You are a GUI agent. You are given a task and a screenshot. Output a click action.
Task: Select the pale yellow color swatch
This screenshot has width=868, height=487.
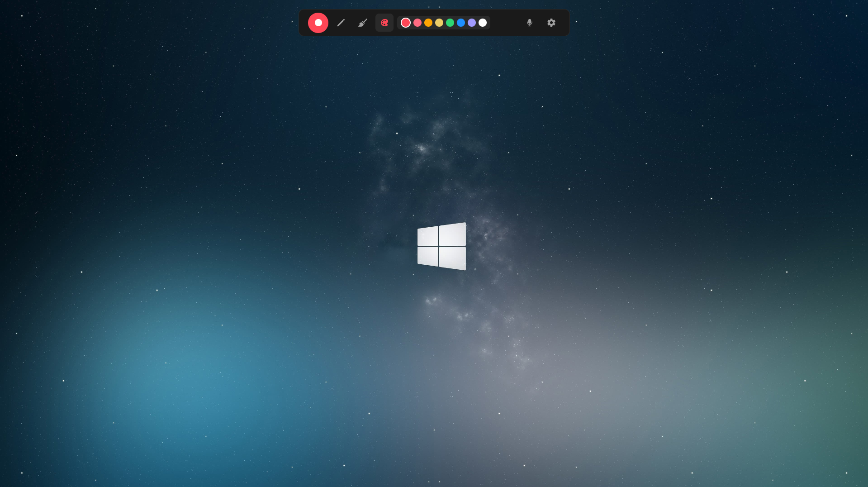click(x=439, y=23)
